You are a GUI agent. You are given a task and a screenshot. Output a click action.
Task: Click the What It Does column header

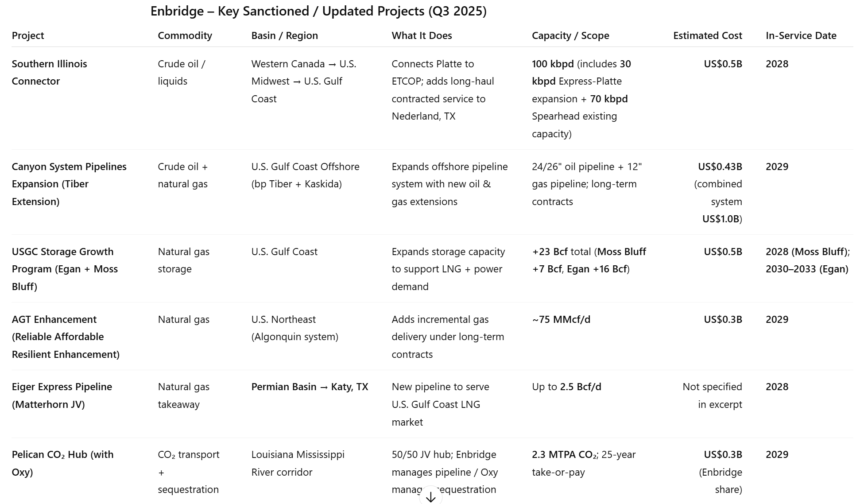(x=422, y=35)
